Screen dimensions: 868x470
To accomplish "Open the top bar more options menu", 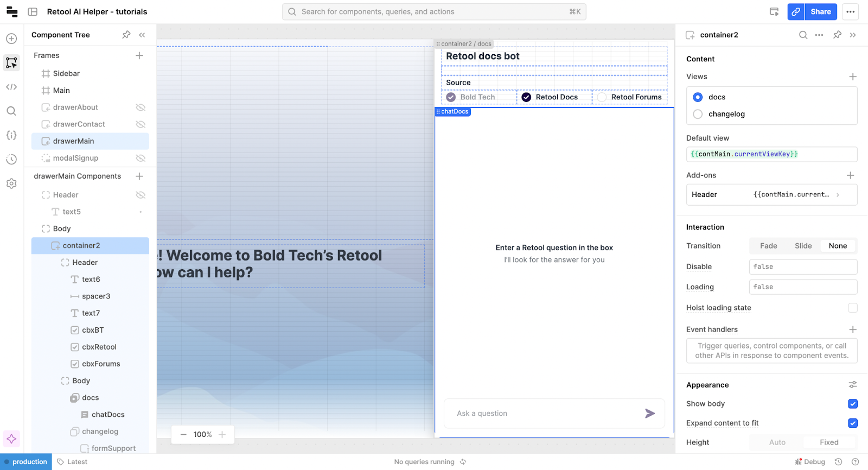I will [851, 11].
